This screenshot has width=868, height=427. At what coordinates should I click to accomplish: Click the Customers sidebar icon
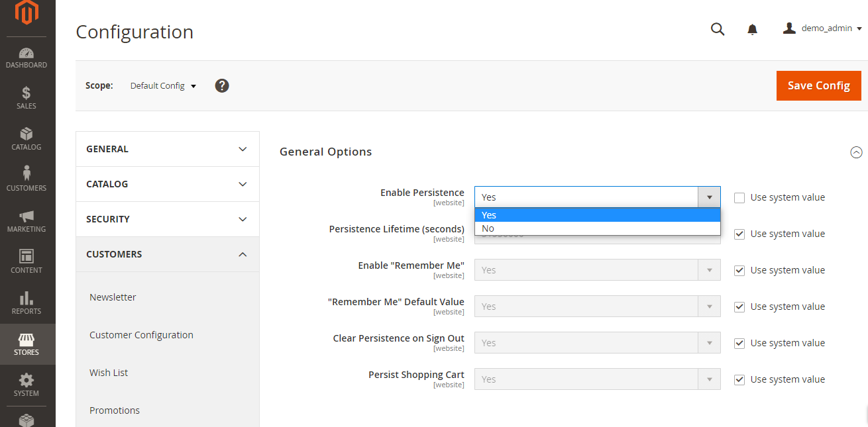tap(27, 177)
